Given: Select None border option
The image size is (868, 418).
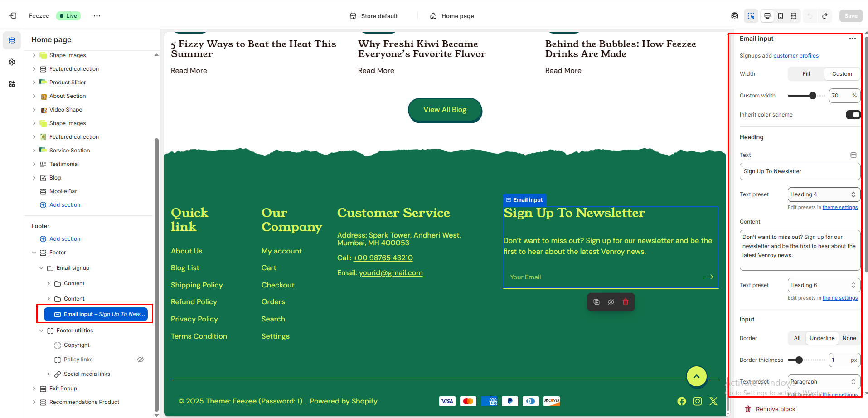Looking at the screenshot, I should pyautogui.click(x=849, y=338).
